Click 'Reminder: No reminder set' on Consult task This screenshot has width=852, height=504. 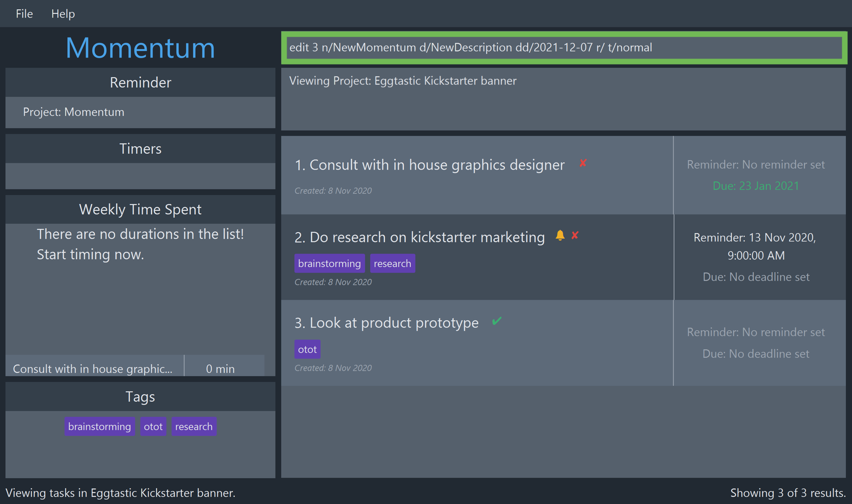[756, 164]
